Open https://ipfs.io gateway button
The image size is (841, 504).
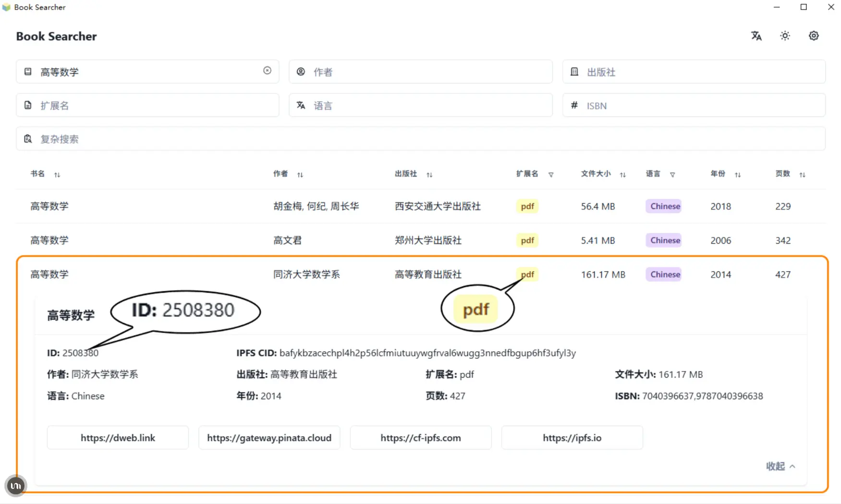pyautogui.click(x=572, y=438)
